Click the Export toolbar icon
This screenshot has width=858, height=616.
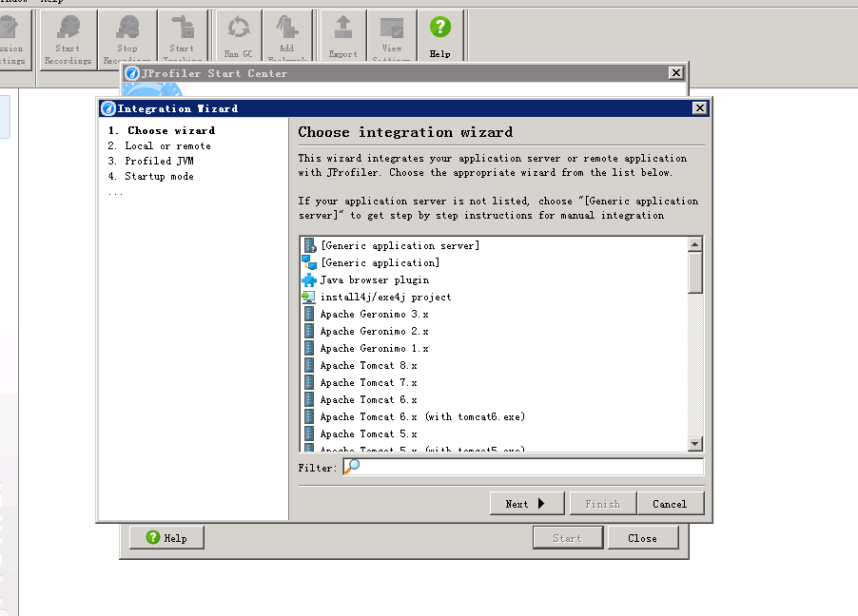click(343, 28)
